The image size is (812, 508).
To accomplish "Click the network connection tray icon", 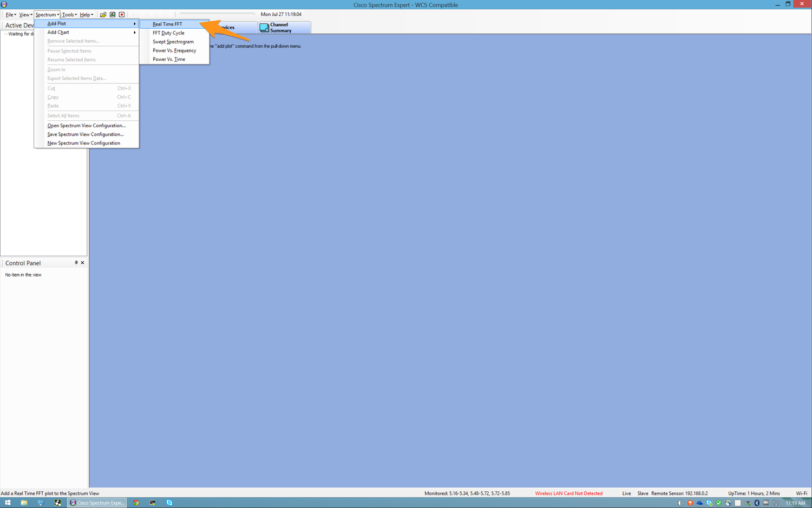I will click(x=776, y=503).
